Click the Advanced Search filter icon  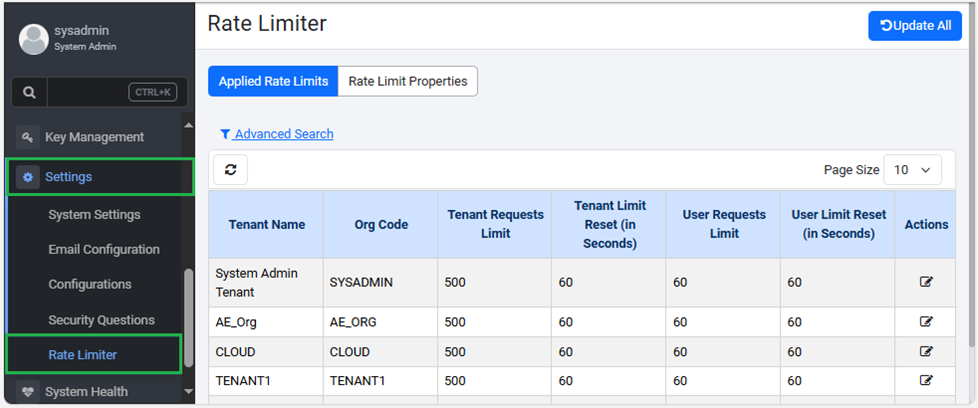[225, 134]
